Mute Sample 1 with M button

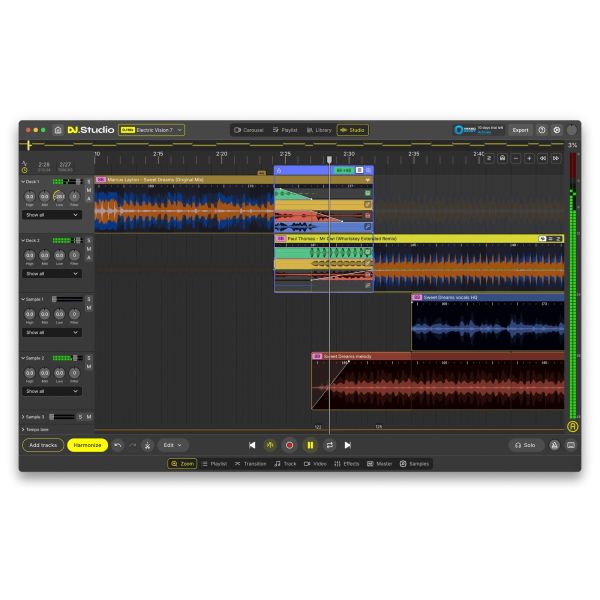point(89,308)
